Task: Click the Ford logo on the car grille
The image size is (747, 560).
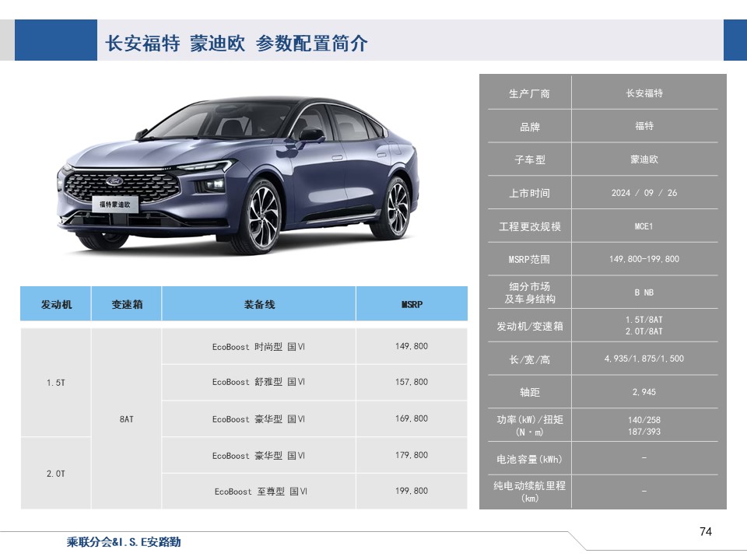Action: [114, 181]
